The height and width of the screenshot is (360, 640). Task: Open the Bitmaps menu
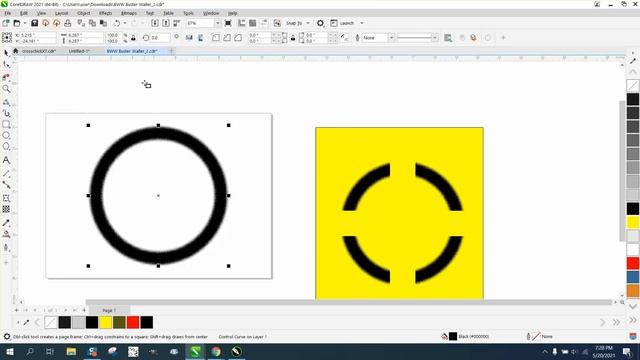pyautogui.click(x=129, y=13)
